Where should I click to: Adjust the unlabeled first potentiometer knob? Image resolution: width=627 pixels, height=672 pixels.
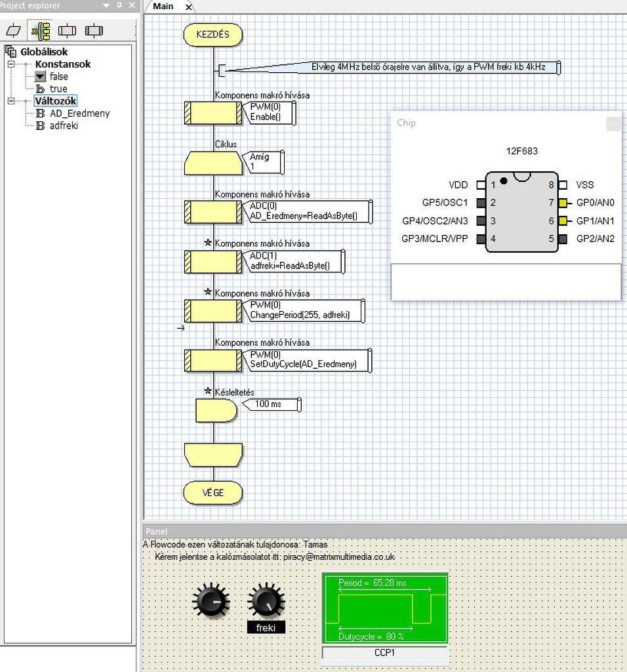(211, 601)
